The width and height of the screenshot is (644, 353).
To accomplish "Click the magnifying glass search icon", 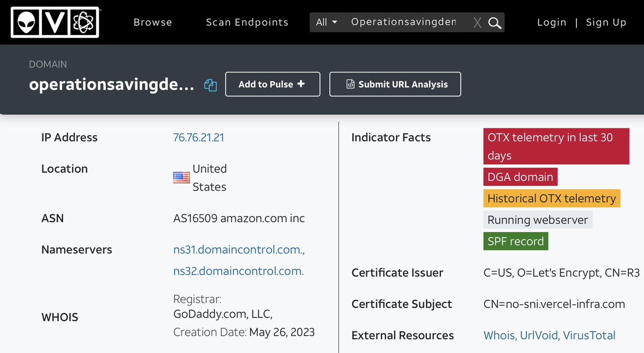I will [495, 23].
